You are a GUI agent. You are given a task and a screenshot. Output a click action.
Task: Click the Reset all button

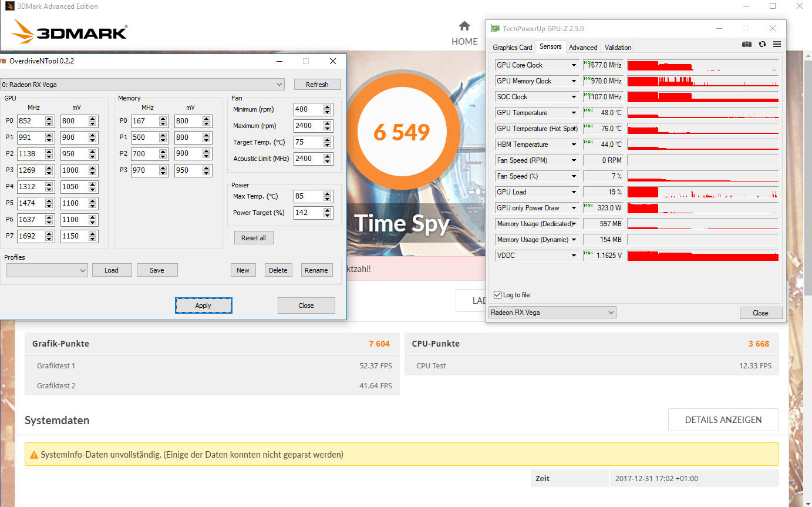(x=254, y=238)
